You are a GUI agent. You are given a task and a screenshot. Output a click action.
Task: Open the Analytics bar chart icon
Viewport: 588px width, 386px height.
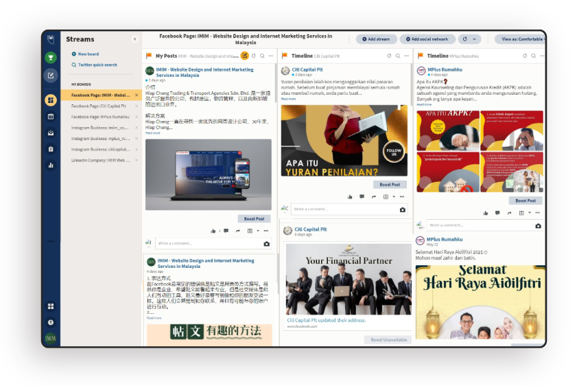(51, 166)
